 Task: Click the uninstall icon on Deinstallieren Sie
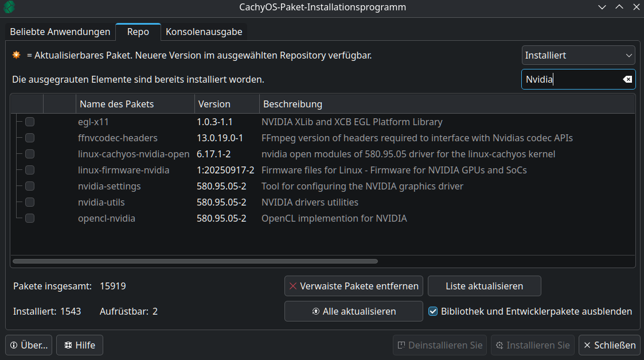[400, 344]
